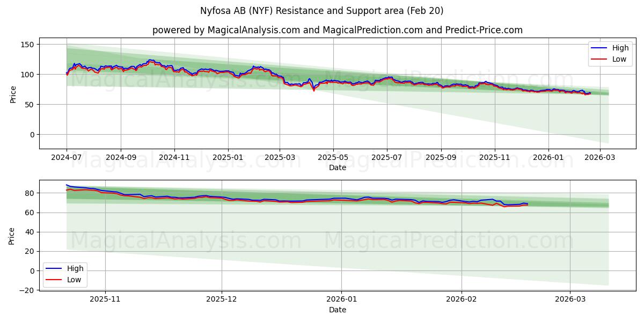Image resolution: width=644 pixels, height=322 pixels.
Task: Click the '2025-11' x-axis label on top chart
Action: click(x=495, y=158)
